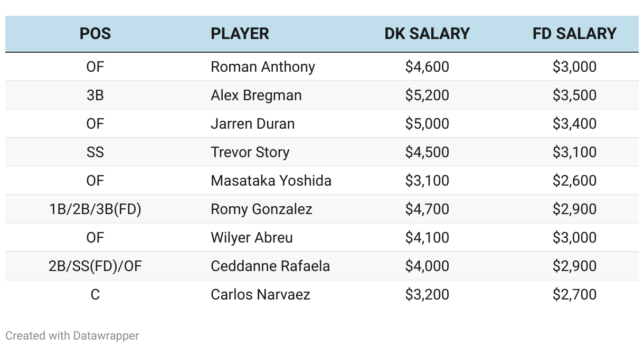Click the 2B/SS(FD)/OF position cell

[95, 266]
